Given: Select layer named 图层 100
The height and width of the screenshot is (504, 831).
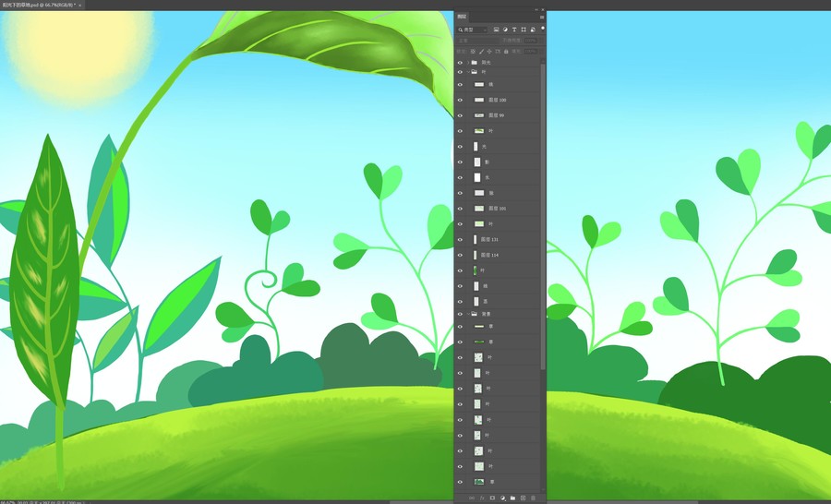Looking at the screenshot, I should pos(497,100).
